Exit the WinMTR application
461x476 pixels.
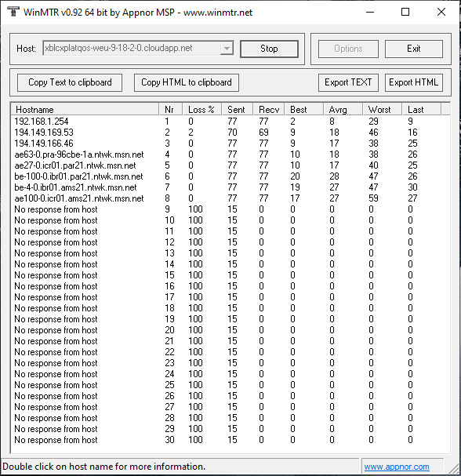[x=414, y=49]
